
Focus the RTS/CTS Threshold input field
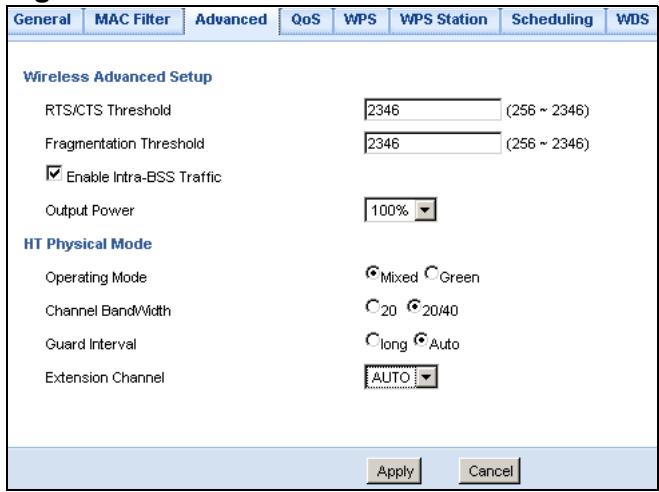[432, 110]
